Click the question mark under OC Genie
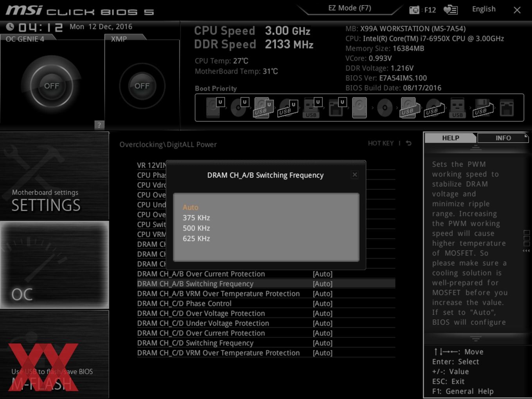 (99, 125)
